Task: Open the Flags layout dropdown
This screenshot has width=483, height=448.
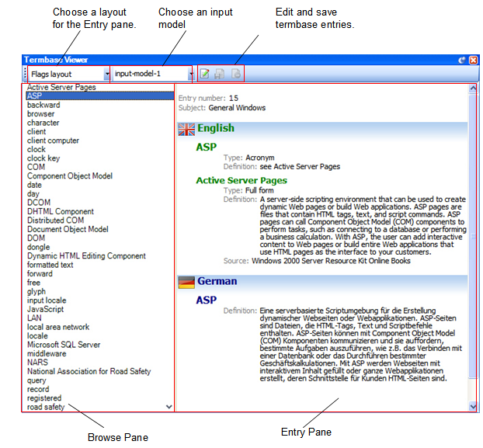Action: [107, 74]
